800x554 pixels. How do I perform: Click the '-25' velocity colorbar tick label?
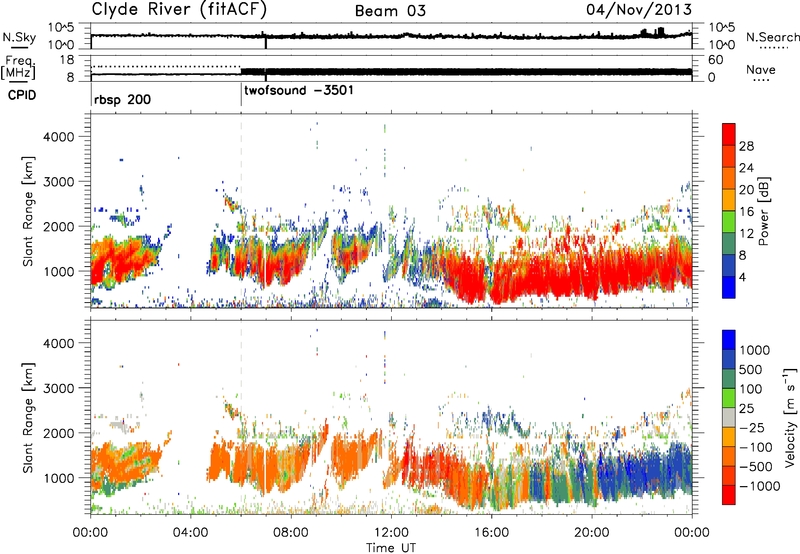(753, 428)
